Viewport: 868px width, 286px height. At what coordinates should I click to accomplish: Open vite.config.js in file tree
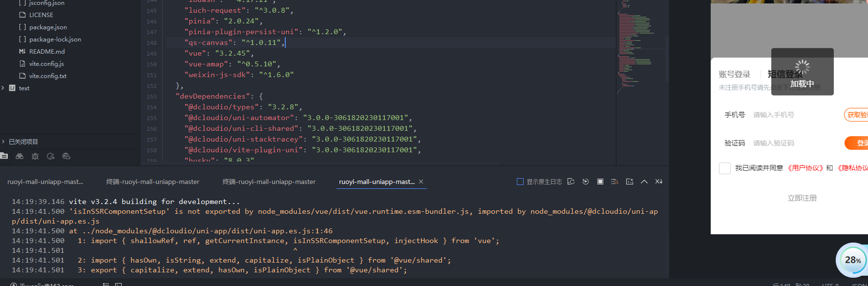[x=46, y=64]
